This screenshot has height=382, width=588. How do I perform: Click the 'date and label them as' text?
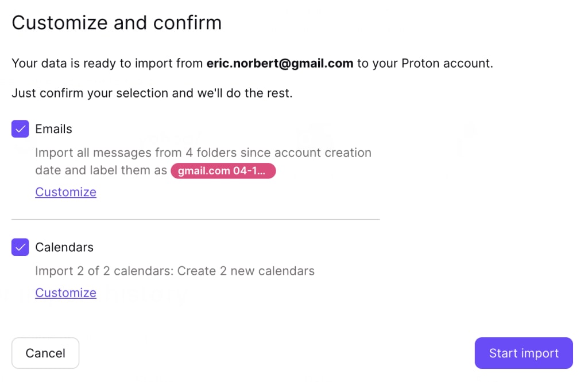tap(100, 171)
